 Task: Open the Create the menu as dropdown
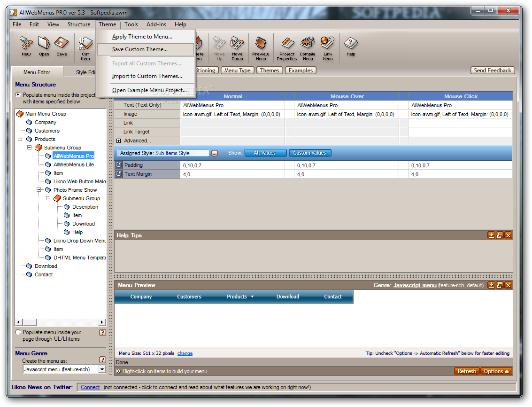(x=102, y=369)
